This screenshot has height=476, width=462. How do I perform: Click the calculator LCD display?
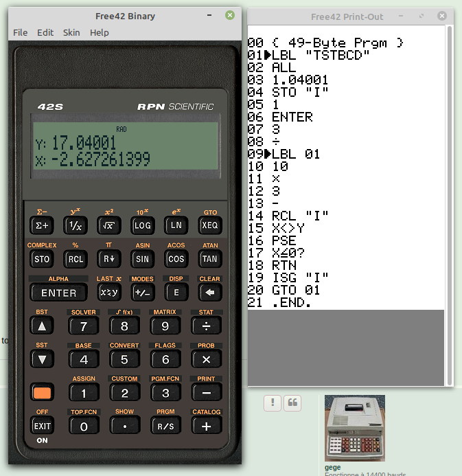tap(126, 146)
